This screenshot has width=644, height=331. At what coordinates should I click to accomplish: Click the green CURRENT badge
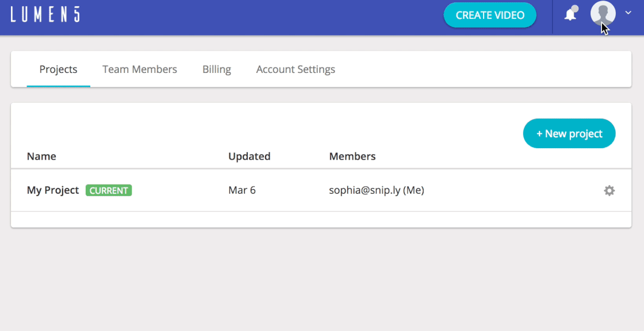tap(109, 190)
